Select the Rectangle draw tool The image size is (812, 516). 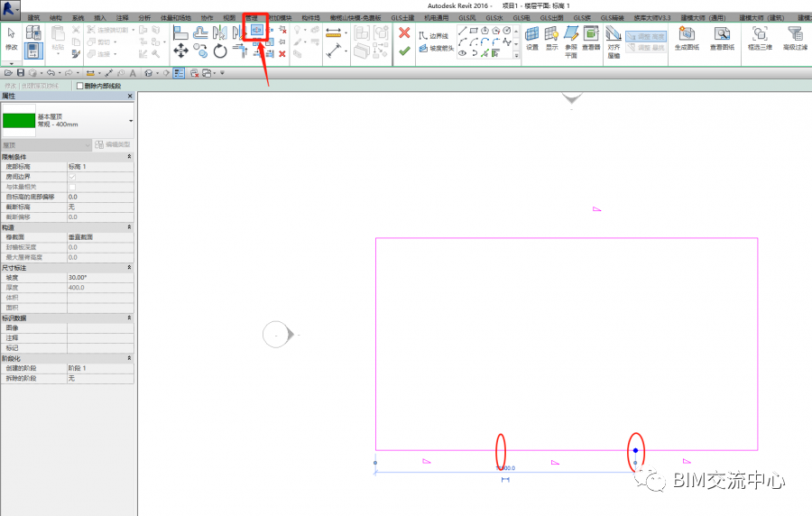point(474,31)
